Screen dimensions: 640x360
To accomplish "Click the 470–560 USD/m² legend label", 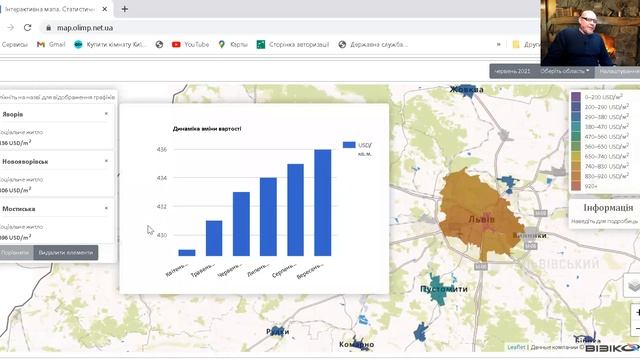I will (606, 136).
